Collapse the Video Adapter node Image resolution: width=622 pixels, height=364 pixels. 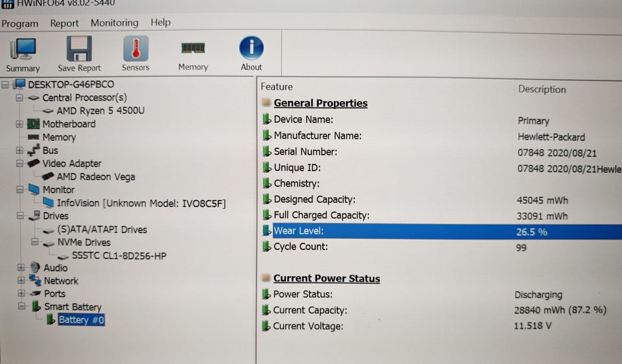[x=19, y=163]
